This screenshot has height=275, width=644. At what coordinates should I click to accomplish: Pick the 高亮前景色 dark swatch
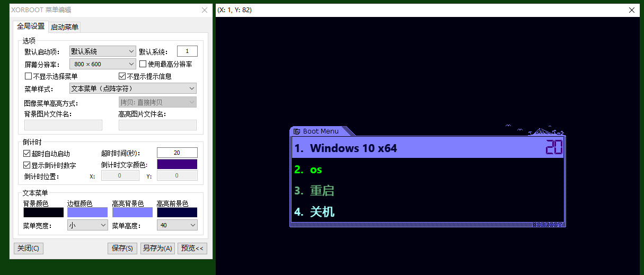tap(177, 212)
